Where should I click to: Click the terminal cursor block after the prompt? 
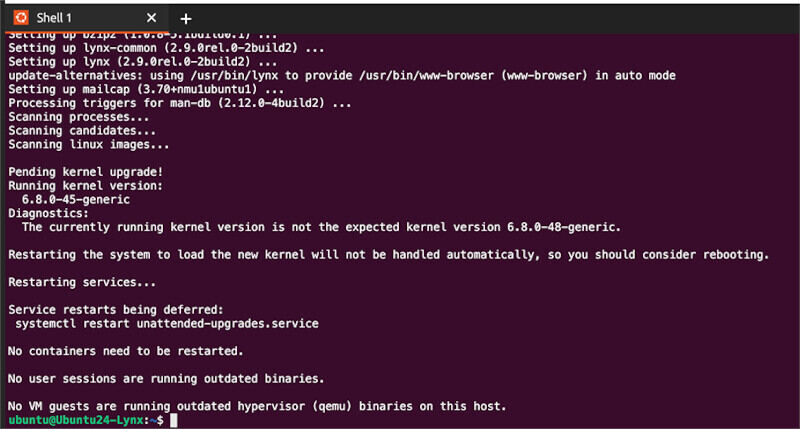[x=174, y=420]
